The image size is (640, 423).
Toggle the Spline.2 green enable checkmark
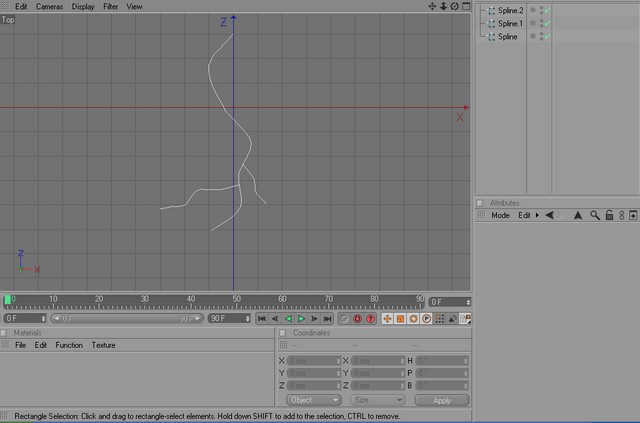(548, 11)
